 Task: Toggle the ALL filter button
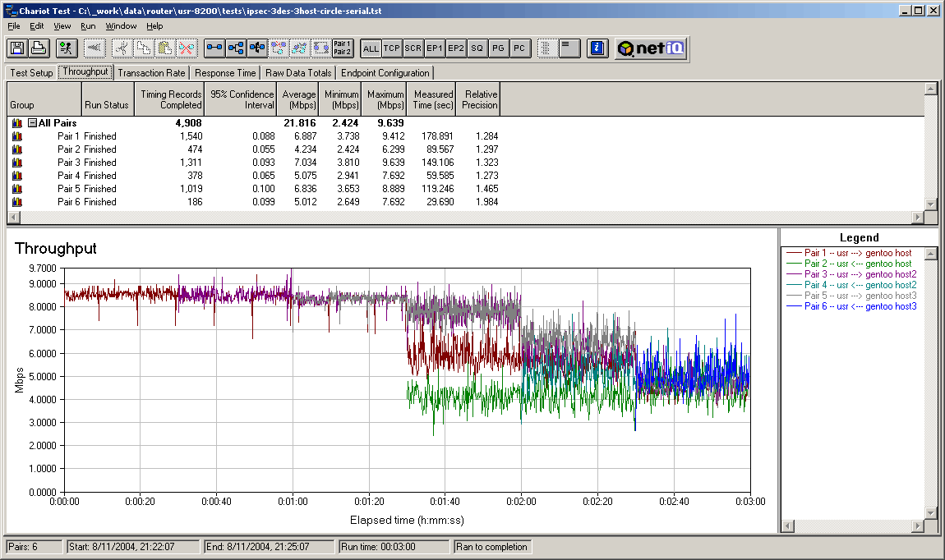pyautogui.click(x=371, y=48)
